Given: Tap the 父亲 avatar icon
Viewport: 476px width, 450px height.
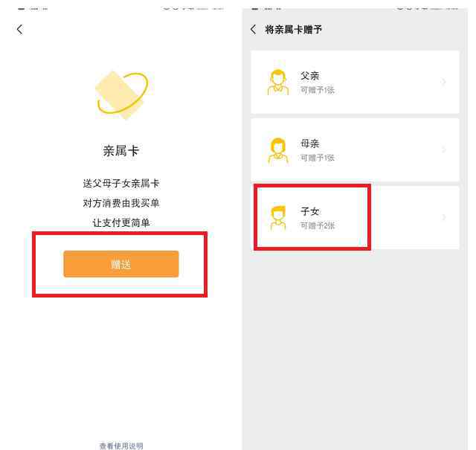Looking at the screenshot, I should pyautogui.click(x=278, y=83).
